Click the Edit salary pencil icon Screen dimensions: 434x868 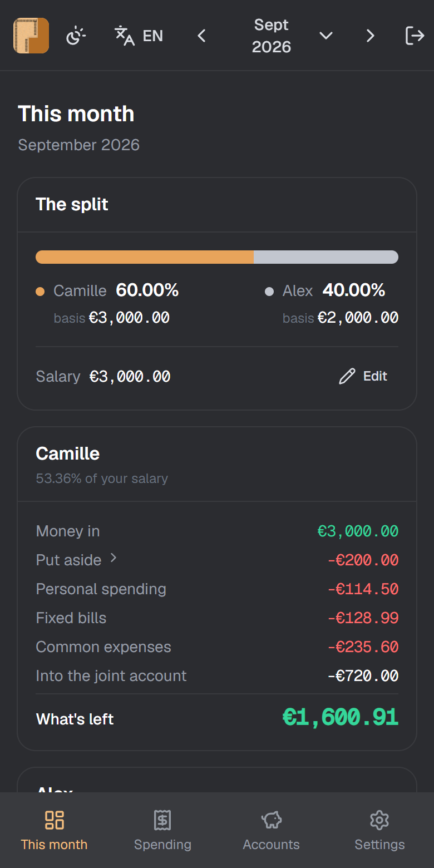347,377
